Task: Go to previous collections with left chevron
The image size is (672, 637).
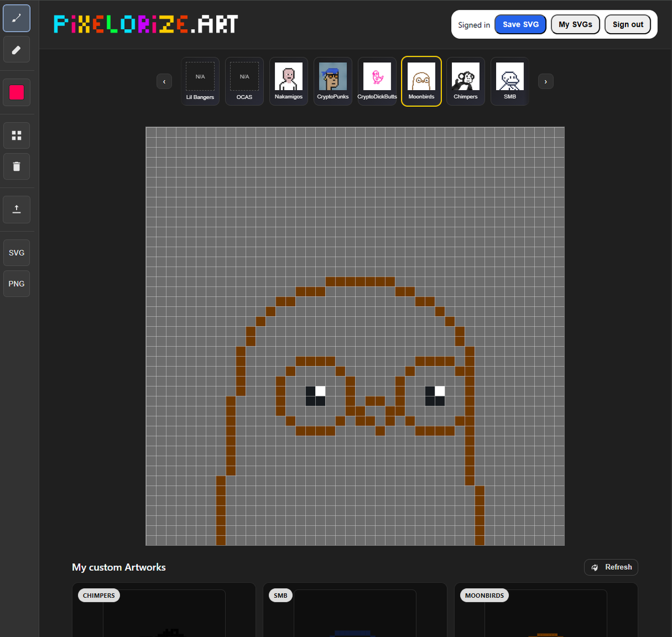Action: 164,82
